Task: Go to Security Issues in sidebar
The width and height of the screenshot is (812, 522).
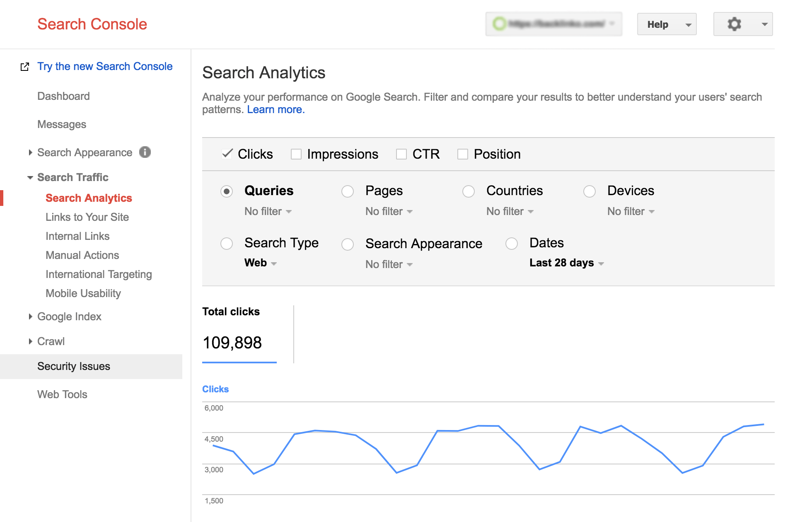Action: pyautogui.click(x=74, y=366)
